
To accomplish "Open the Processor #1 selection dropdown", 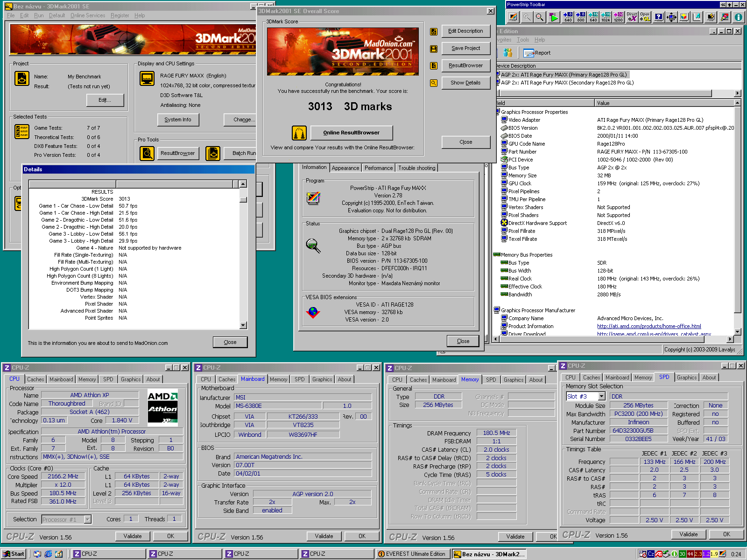I will 87,519.
